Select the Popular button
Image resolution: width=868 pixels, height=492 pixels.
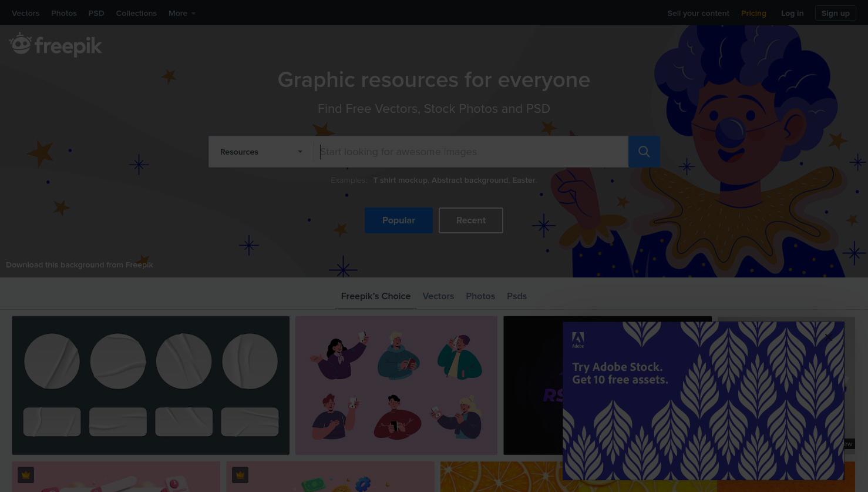pos(399,220)
